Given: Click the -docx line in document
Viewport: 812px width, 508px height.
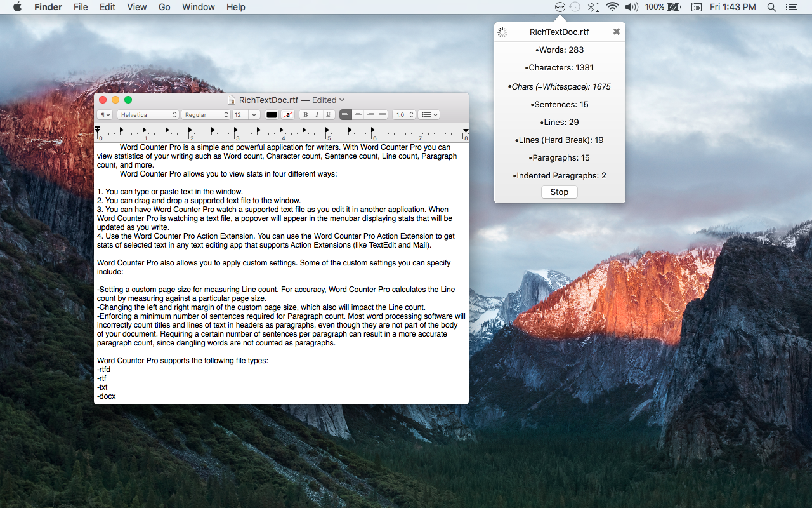Looking at the screenshot, I should [x=107, y=396].
